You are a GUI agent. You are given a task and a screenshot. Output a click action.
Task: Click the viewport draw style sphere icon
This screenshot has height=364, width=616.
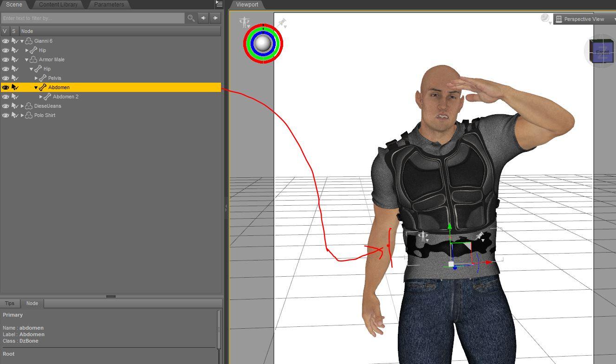[x=545, y=19]
